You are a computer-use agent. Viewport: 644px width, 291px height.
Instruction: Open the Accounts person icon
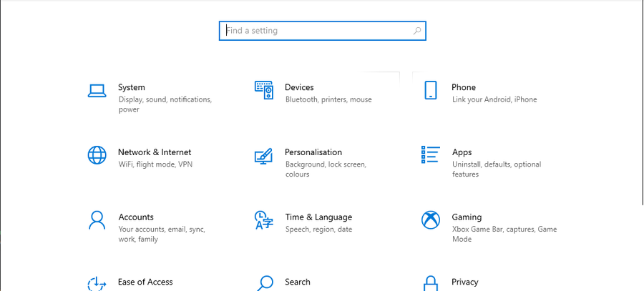[x=97, y=220]
